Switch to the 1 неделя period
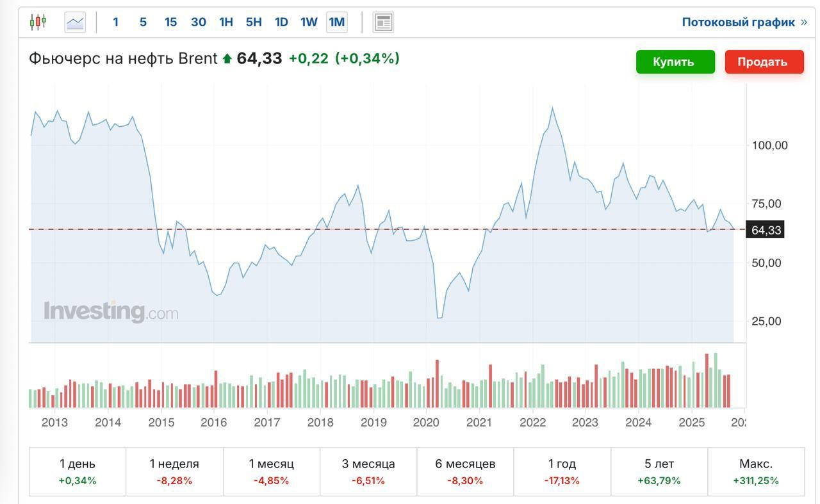 point(174,471)
